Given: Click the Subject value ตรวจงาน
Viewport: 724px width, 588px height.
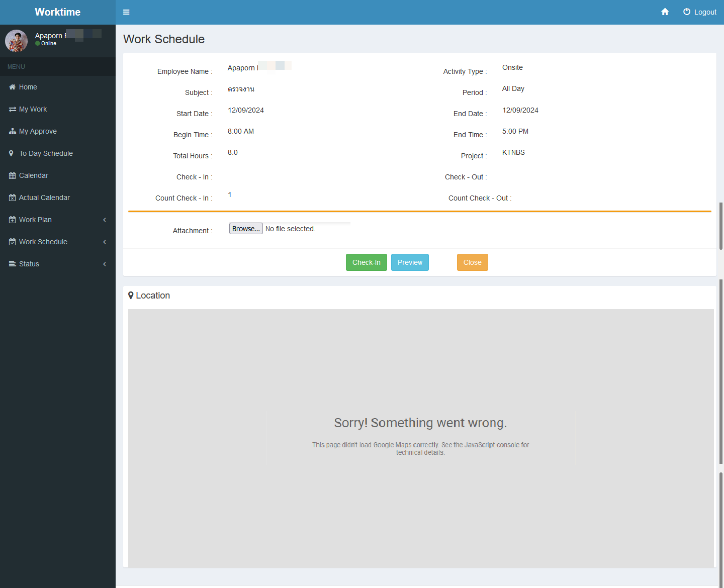Looking at the screenshot, I should coord(241,89).
